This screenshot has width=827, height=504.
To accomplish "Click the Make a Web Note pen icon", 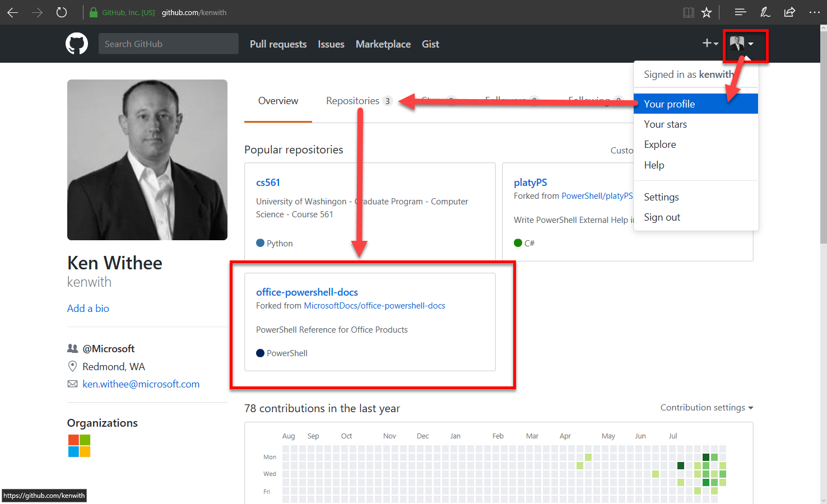I will point(765,12).
